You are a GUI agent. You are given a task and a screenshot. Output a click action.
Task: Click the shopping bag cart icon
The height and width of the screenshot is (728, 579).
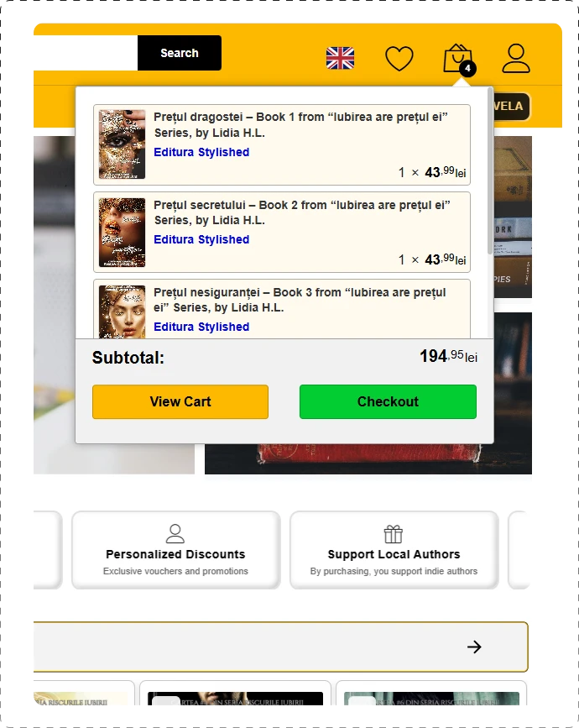[458, 59]
